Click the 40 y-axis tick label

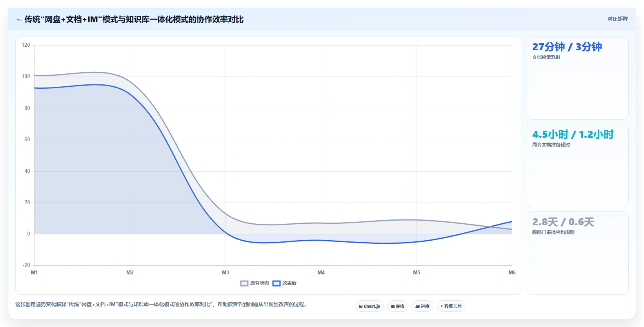tap(27, 171)
